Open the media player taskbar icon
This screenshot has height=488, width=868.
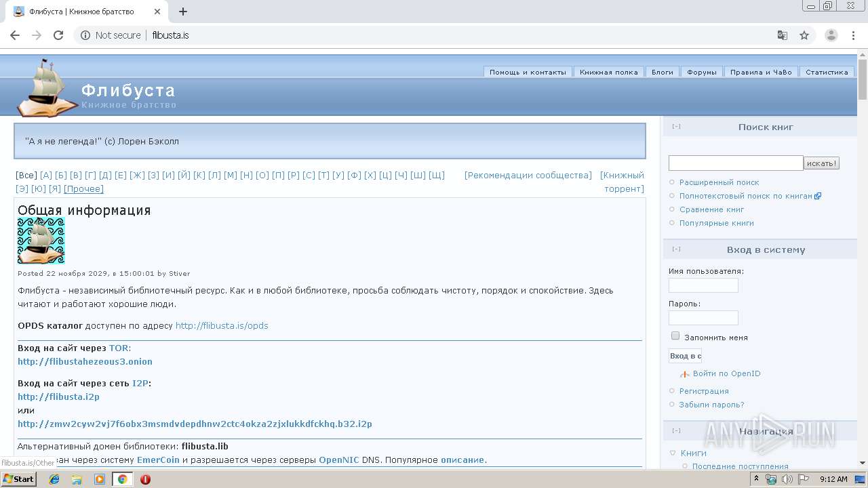point(100,479)
